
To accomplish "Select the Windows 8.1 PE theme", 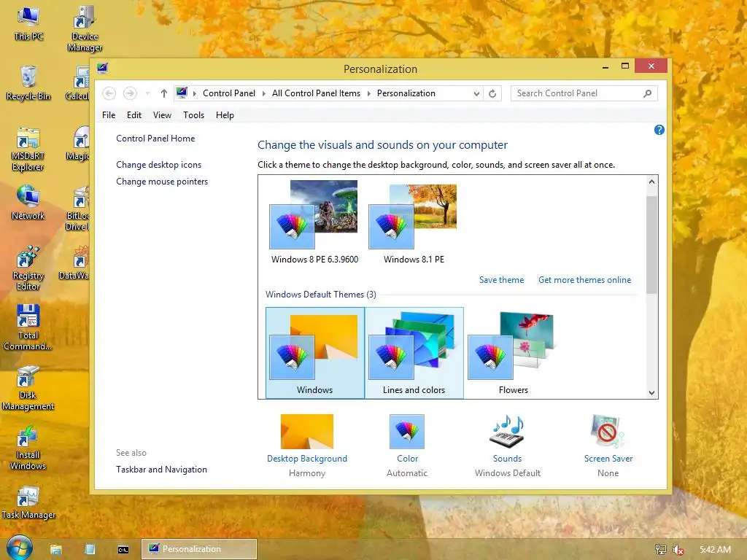I will coord(414,223).
